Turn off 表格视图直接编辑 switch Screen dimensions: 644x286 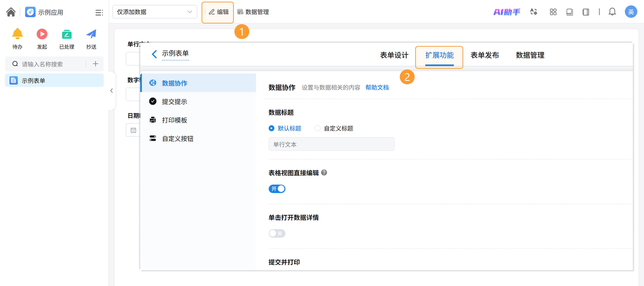(277, 189)
